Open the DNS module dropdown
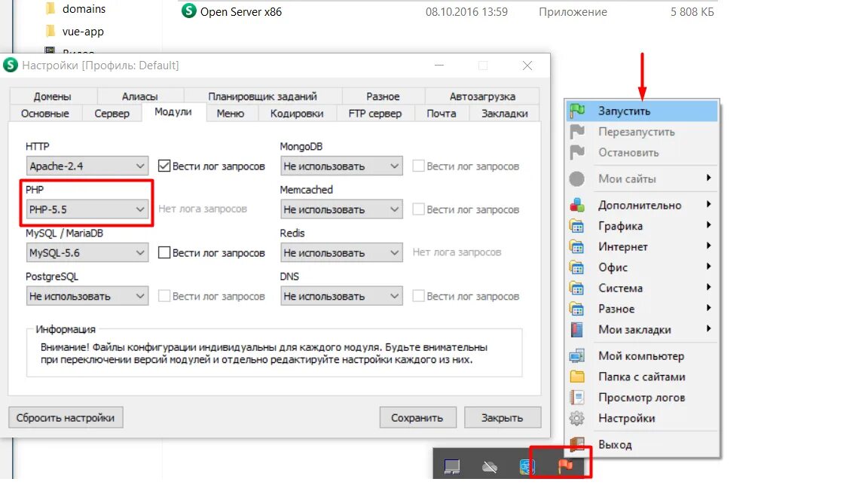868x488 pixels. 341,296
